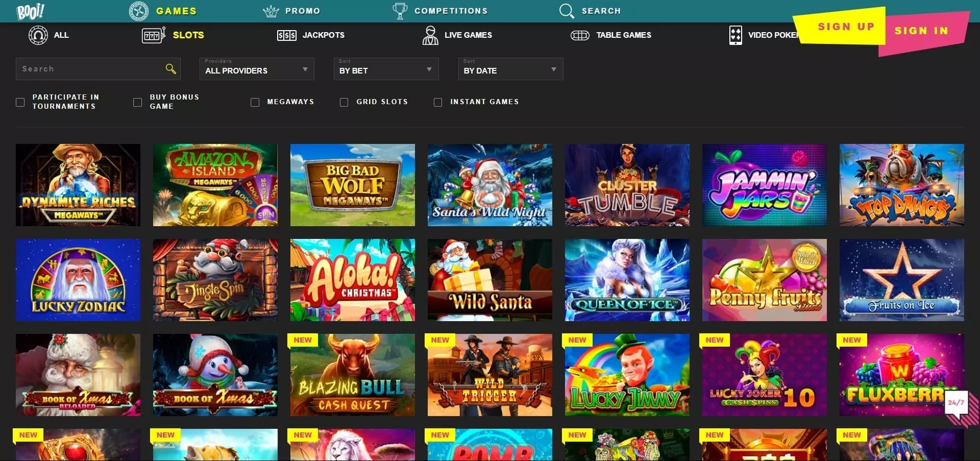
Task: Open Big Bad Wolf Megaways game
Action: 353,185
